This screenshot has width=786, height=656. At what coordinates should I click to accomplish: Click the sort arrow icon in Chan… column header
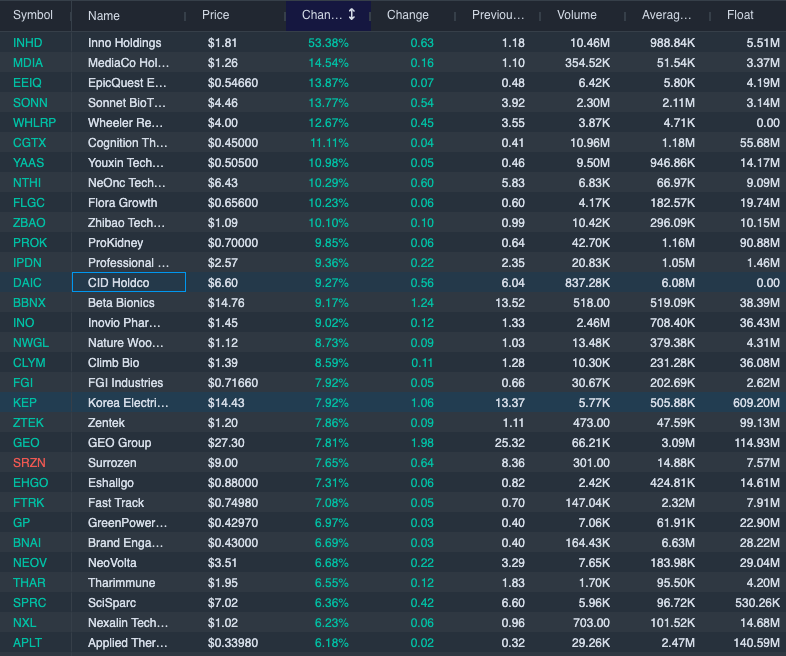(352, 15)
